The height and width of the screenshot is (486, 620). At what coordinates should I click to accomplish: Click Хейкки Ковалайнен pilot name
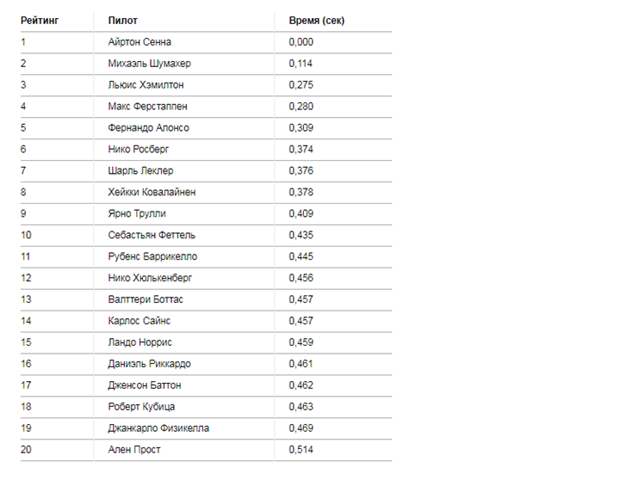(152, 192)
